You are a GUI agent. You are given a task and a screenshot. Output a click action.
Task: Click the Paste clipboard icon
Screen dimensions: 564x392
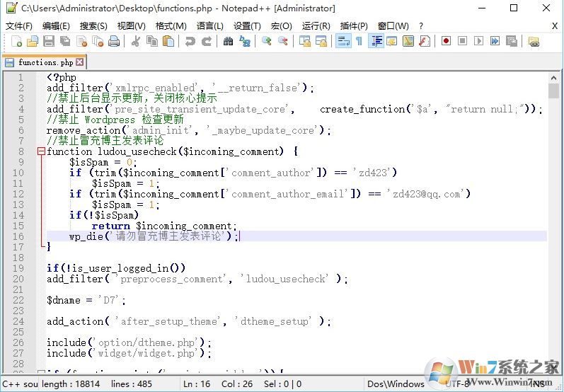point(168,42)
